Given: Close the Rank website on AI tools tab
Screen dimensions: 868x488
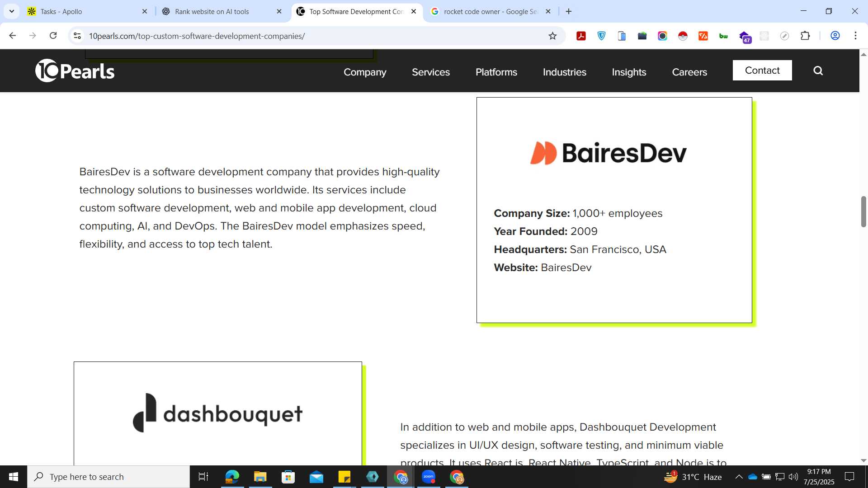Looking at the screenshot, I should 279,11.
